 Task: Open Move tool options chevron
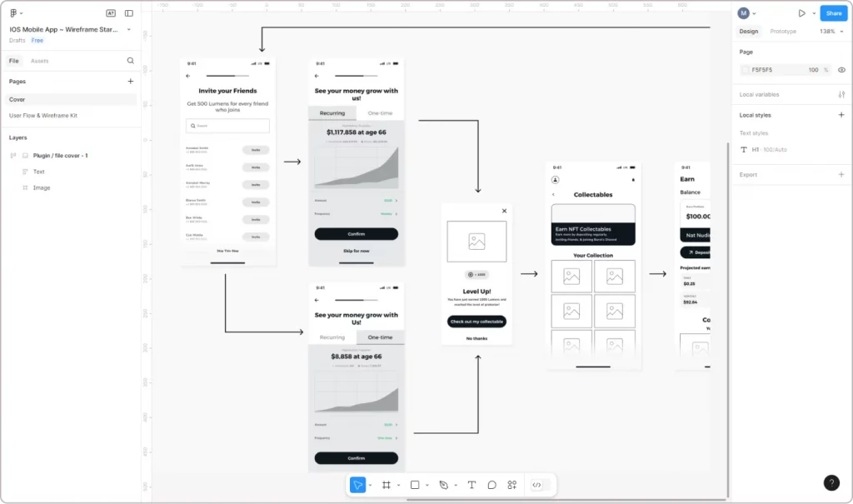tap(370, 485)
